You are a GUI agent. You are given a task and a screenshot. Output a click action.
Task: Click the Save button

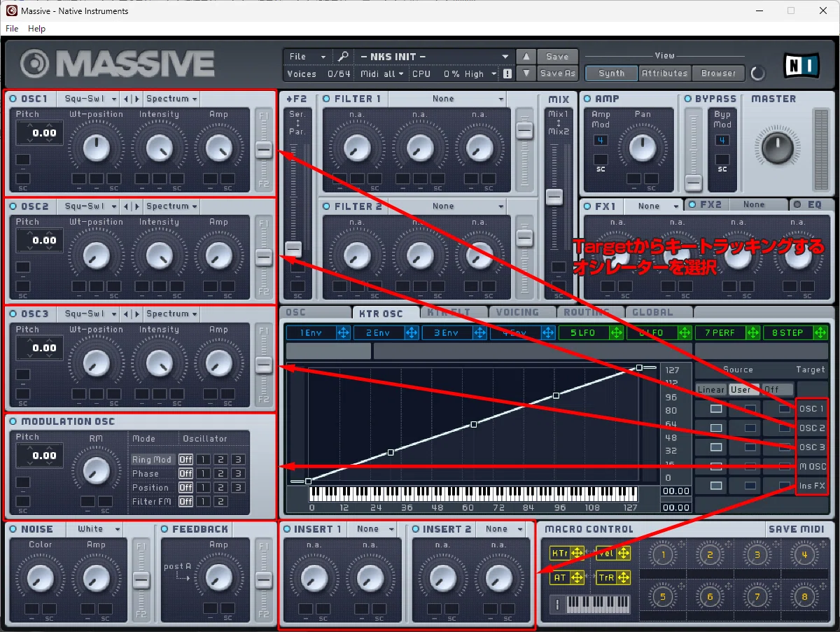click(x=557, y=57)
